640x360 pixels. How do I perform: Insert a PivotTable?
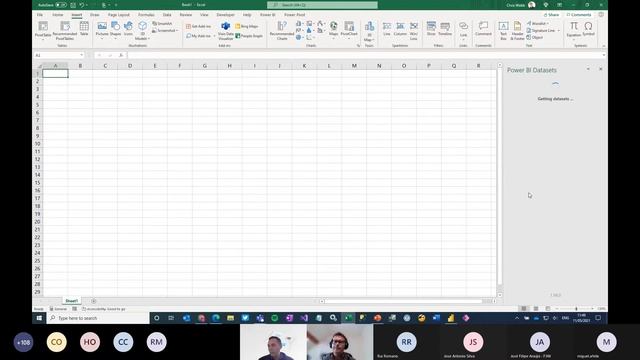(x=43, y=30)
